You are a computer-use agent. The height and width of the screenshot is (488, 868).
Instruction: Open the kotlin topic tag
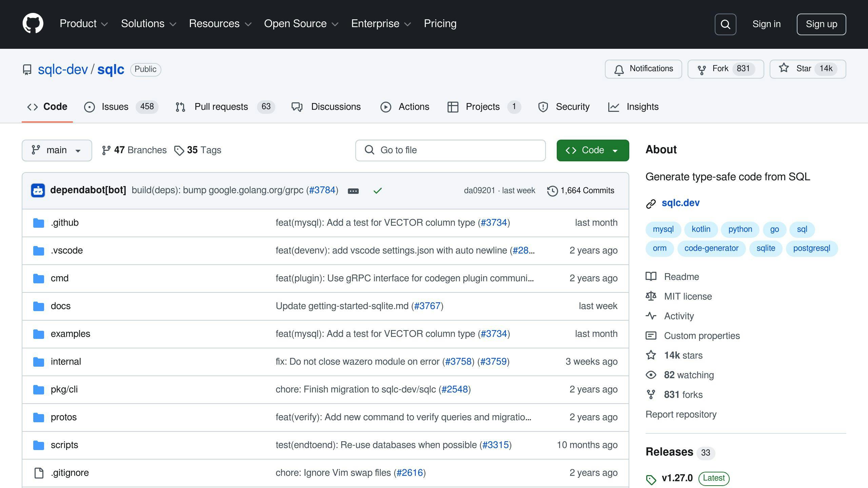point(701,229)
